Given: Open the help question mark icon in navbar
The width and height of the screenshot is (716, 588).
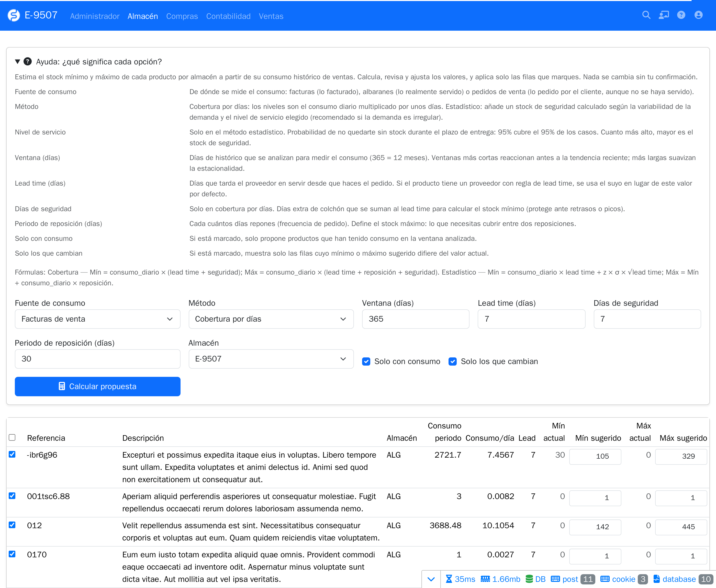Looking at the screenshot, I should [681, 15].
